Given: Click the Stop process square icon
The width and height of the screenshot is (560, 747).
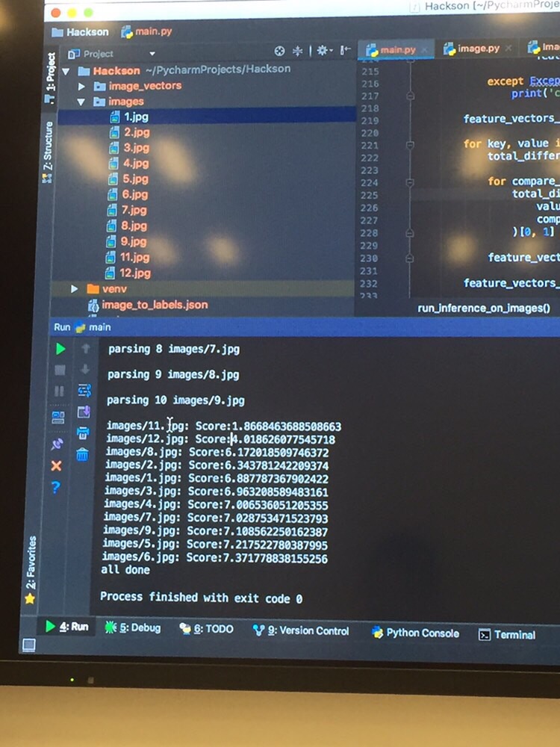Looking at the screenshot, I should click(x=60, y=370).
